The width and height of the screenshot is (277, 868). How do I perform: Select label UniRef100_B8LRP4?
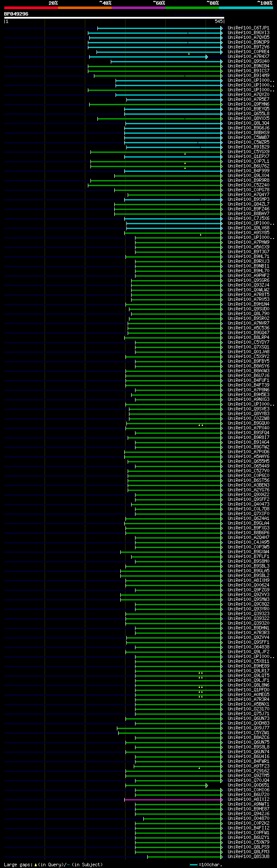(x=248, y=338)
